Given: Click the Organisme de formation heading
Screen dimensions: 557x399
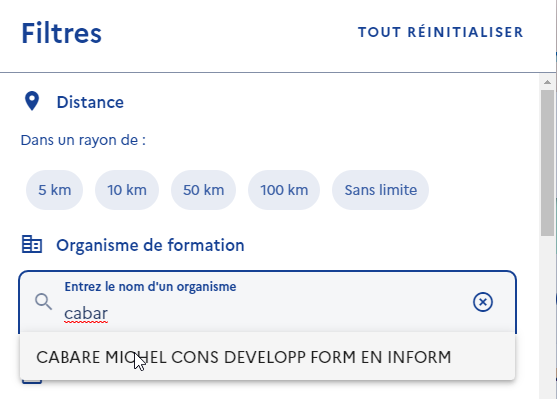Looking at the screenshot, I should [x=150, y=245].
